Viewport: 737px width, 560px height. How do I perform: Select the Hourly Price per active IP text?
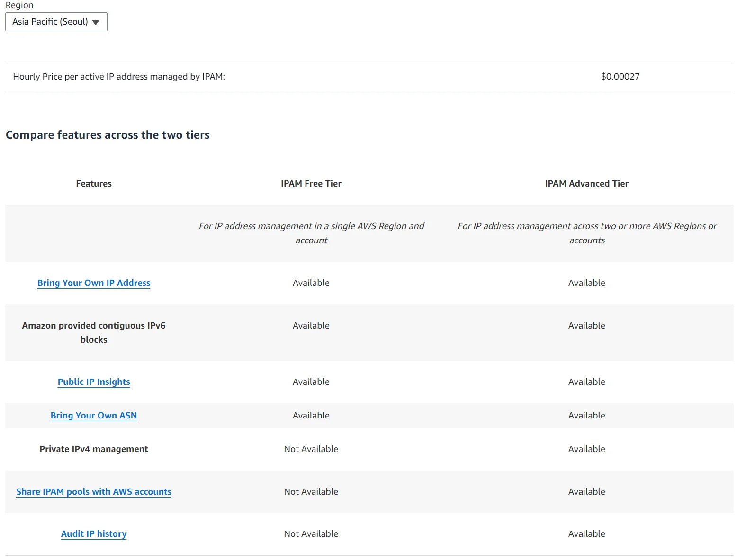pos(119,77)
